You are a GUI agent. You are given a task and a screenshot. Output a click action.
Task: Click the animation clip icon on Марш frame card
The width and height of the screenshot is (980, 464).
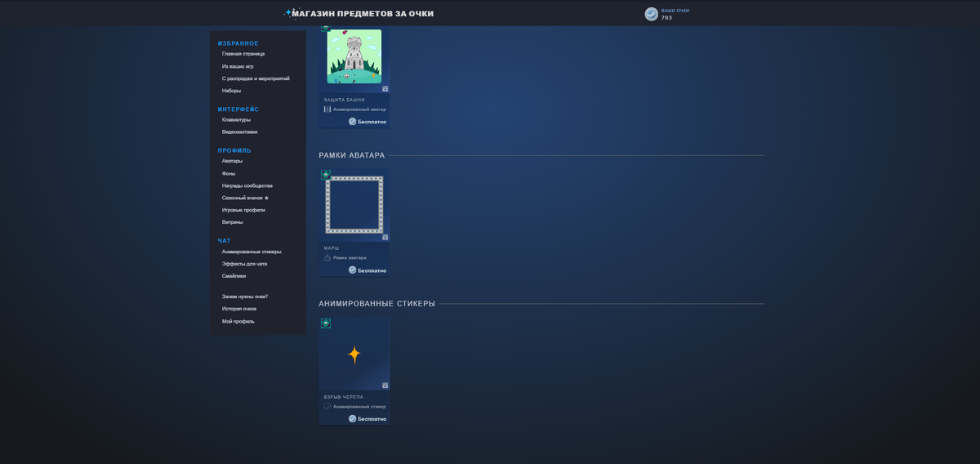385,238
